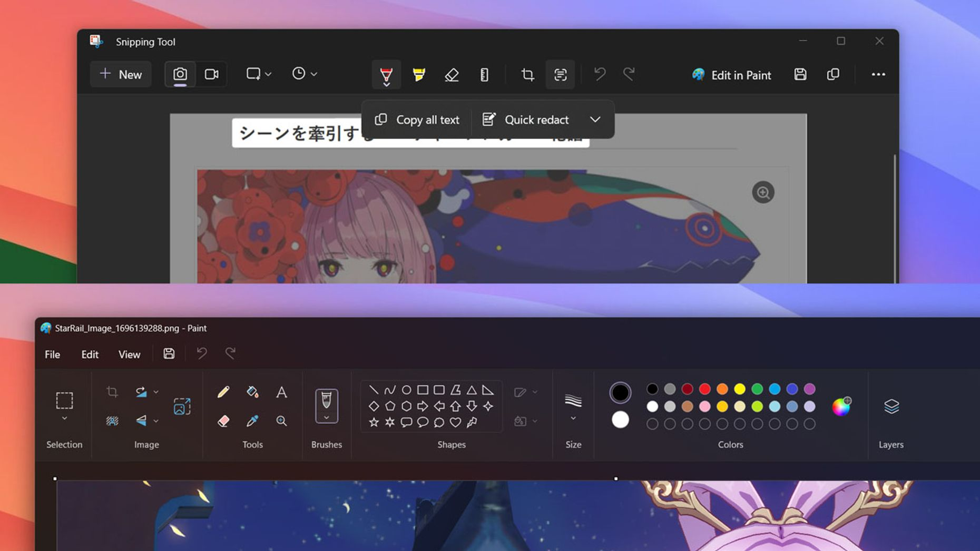Screen dimensions: 980x551
Task: Open Size line thickness dropdown
Action: coord(573,407)
